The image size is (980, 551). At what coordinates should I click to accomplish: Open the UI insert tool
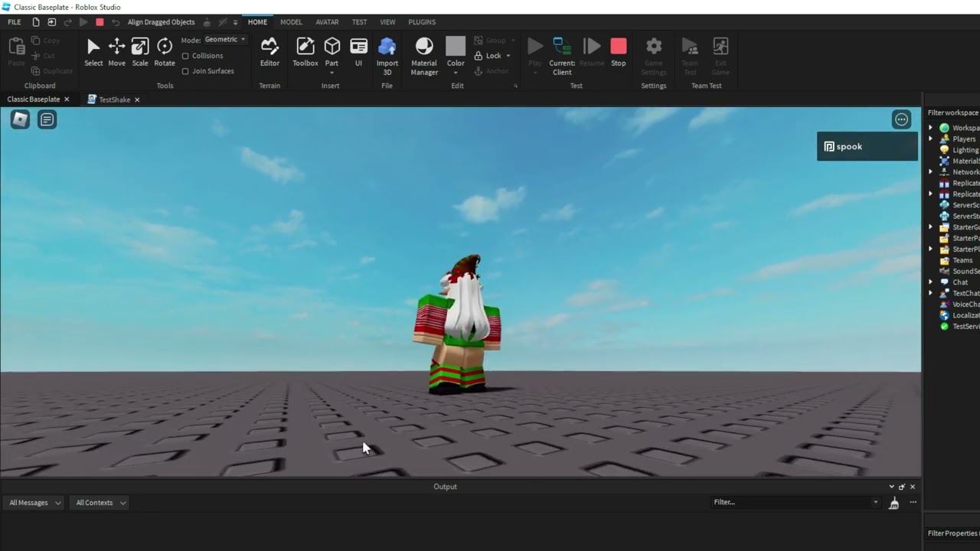coord(358,52)
